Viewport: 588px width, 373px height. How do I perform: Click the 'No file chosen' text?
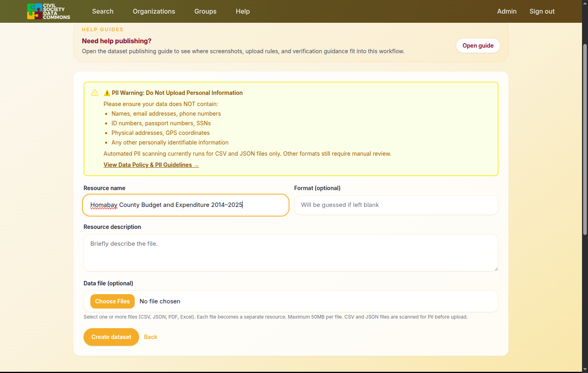160,301
